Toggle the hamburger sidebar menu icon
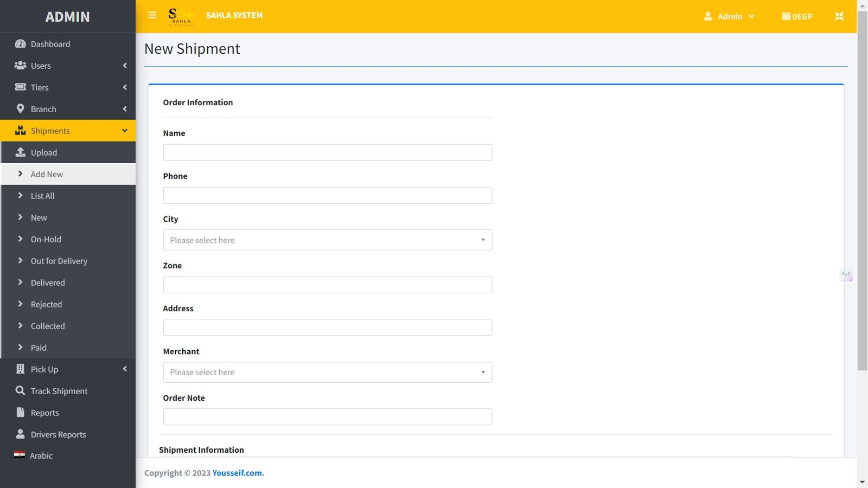Viewport: 868px width, 488px height. click(152, 15)
